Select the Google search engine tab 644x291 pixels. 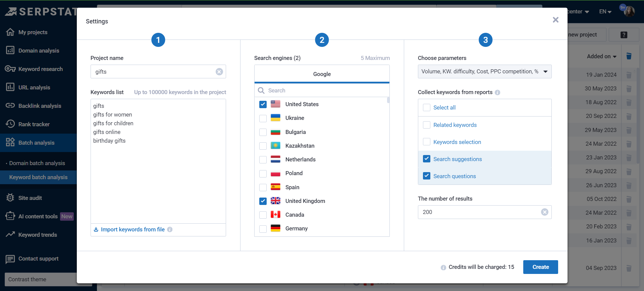pos(322,74)
